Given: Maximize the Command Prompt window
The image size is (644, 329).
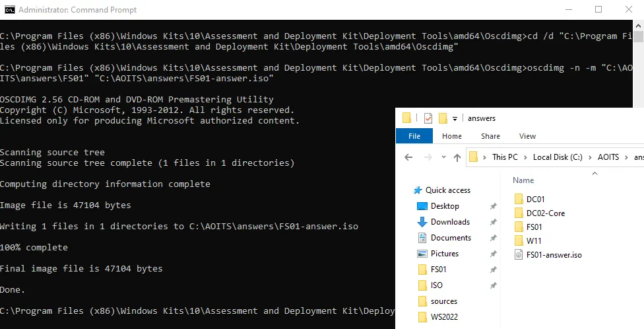Looking at the screenshot, I should point(598,9).
